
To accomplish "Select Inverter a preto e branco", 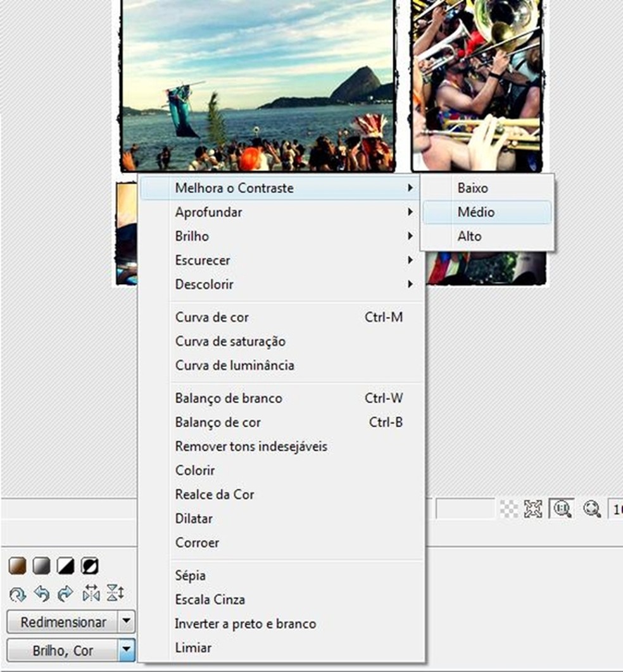I will pyautogui.click(x=281, y=623).
